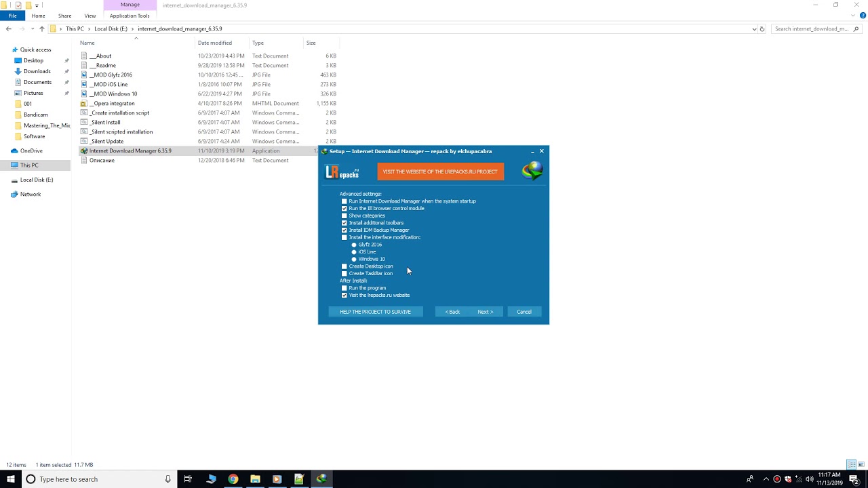Open the File menu in Explorer

(x=12, y=16)
